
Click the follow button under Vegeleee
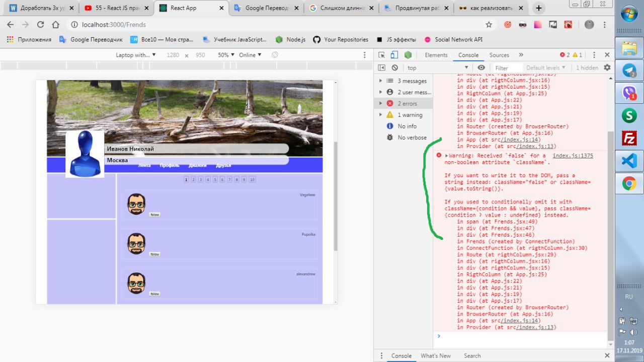click(x=154, y=215)
